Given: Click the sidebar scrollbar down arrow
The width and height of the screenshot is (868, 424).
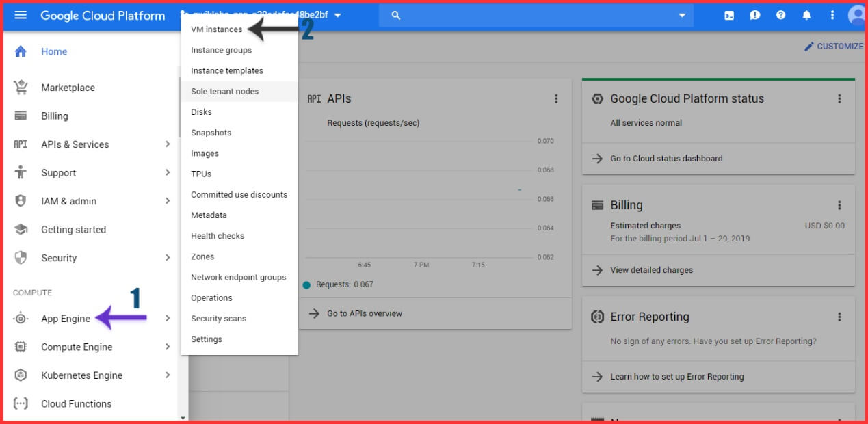Looking at the screenshot, I should [182, 417].
